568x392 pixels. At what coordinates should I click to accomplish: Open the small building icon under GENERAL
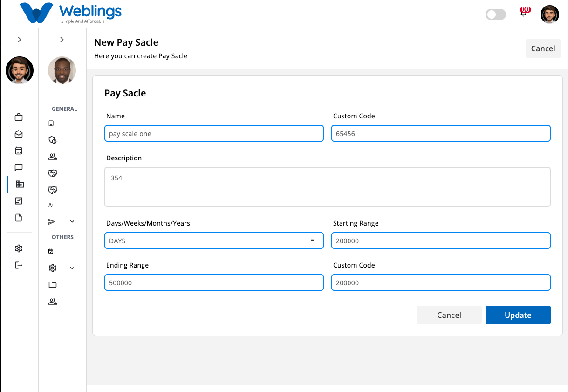(x=51, y=124)
